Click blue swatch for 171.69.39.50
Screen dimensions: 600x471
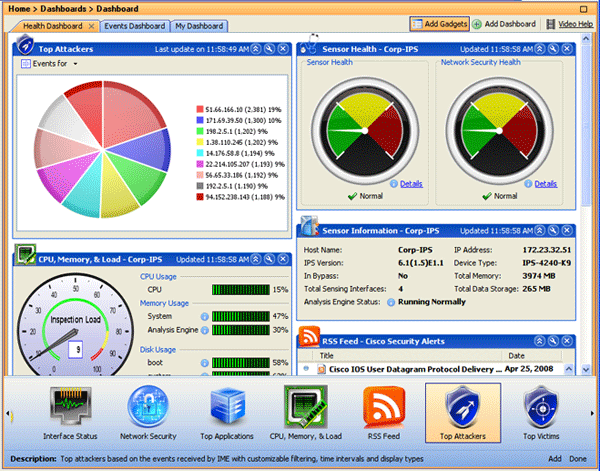(x=200, y=120)
